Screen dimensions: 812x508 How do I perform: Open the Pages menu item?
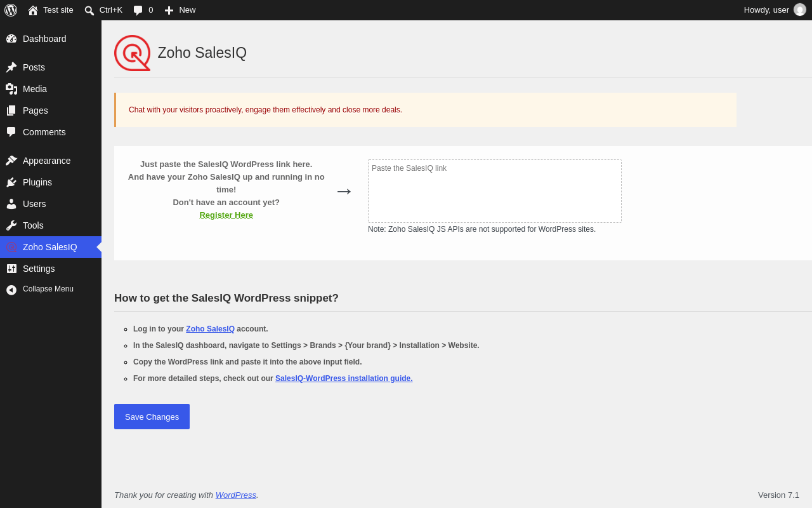tap(51, 110)
